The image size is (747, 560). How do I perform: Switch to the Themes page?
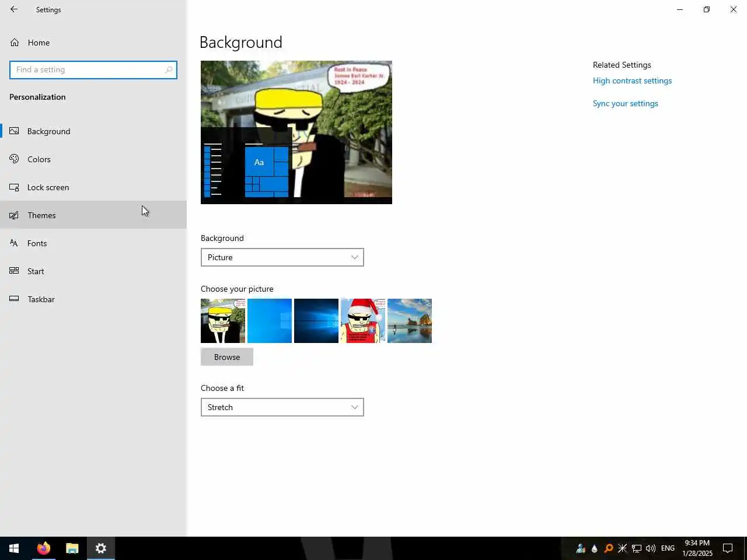(93, 215)
